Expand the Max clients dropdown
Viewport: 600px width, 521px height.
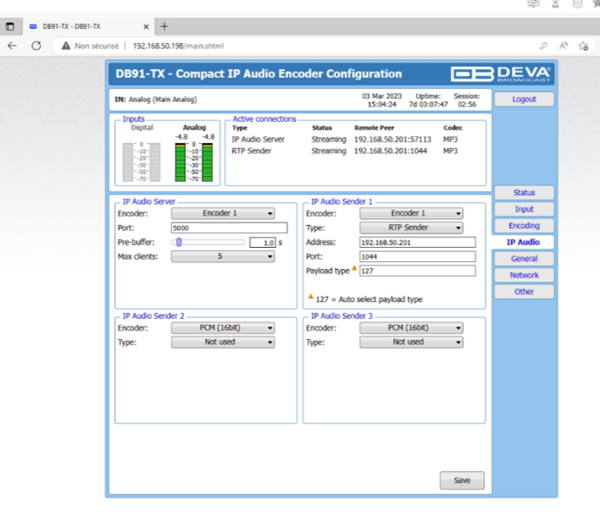coord(223,256)
